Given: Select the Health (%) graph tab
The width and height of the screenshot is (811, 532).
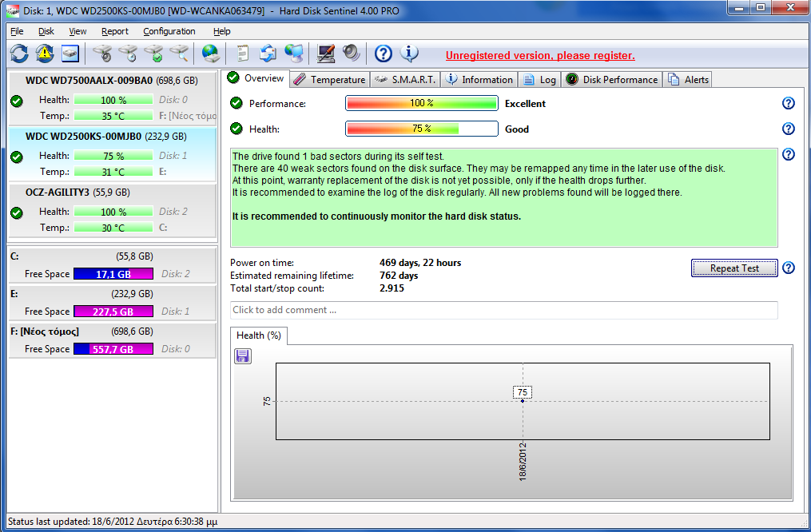Looking at the screenshot, I should (259, 335).
